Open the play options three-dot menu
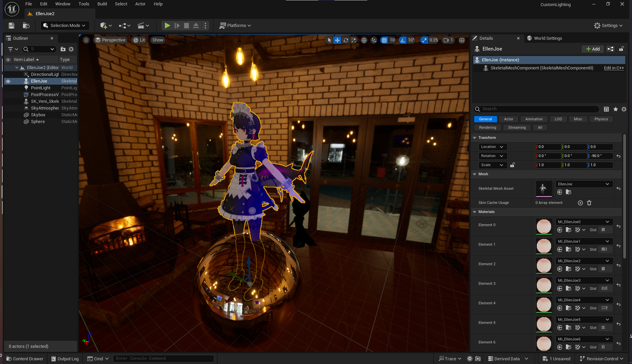Screen dimensions: 632x364 205,26
